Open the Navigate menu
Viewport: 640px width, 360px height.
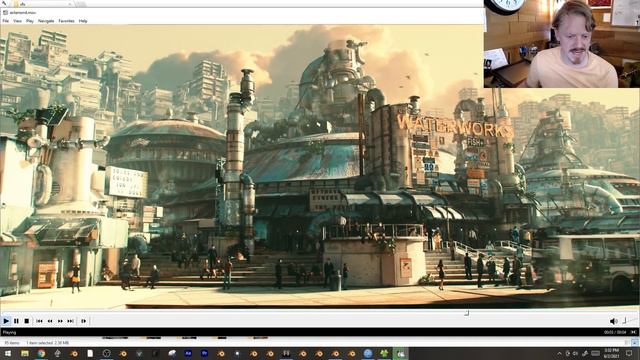click(x=46, y=21)
